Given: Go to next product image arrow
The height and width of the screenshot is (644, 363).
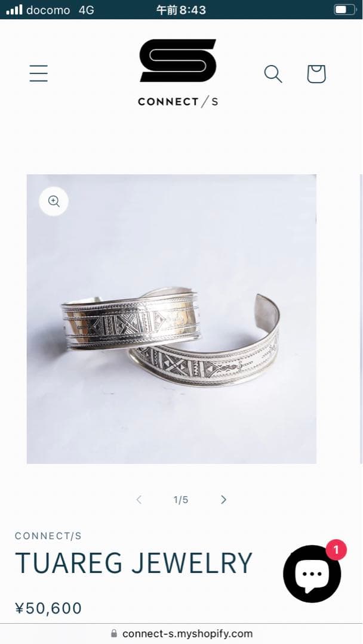Looking at the screenshot, I should click(x=223, y=500).
